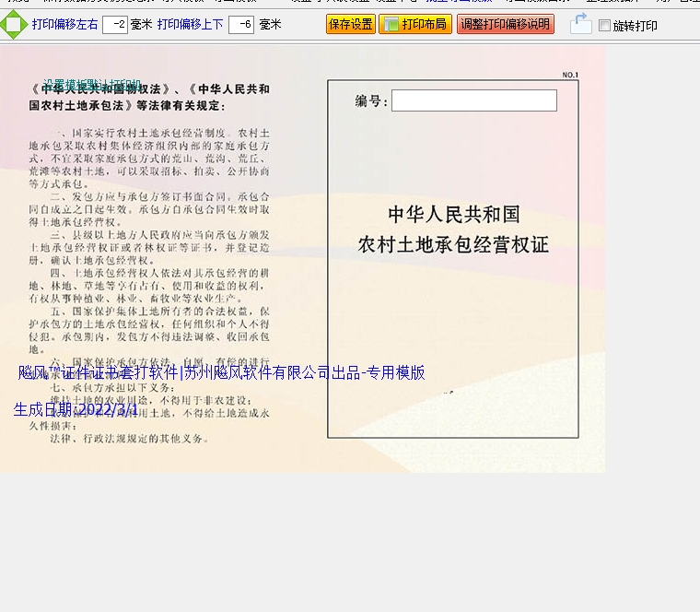Image resolution: width=700 pixels, height=612 pixels.
Task: Click the 编号 input box on certificate
Action: (473, 100)
